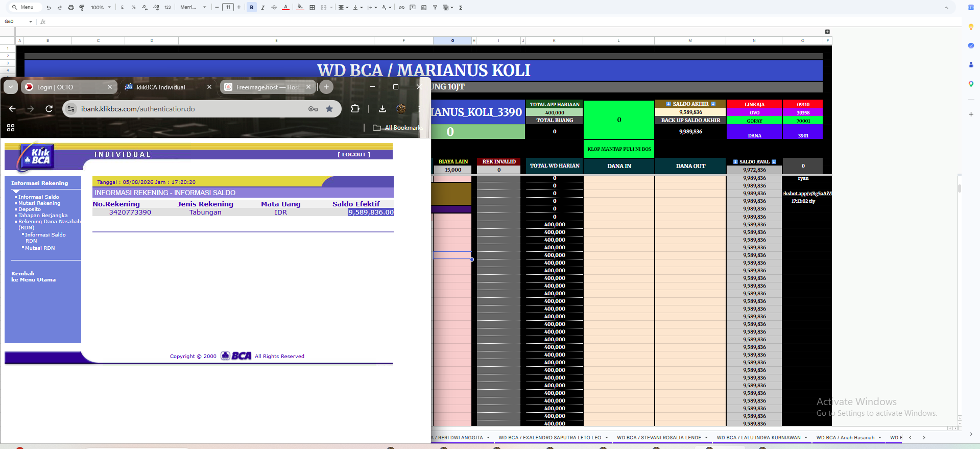The image size is (980, 449).
Task: Open the browser Downloads icon
Action: (x=382, y=109)
